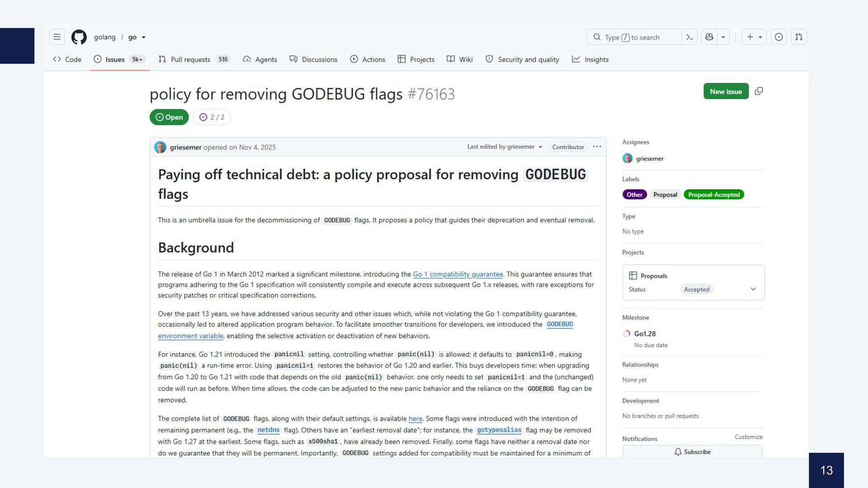Open the Code tab
The width and height of the screenshot is (868, 488).
tap(67, 59)
